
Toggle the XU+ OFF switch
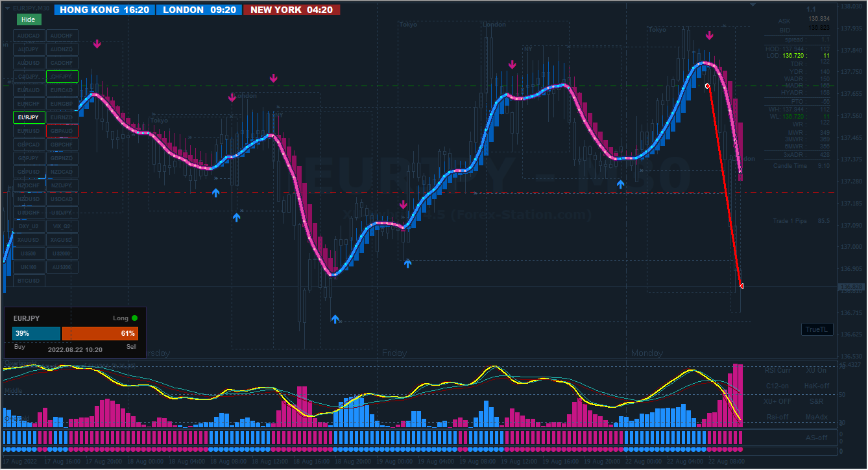[x=777, y=401]
